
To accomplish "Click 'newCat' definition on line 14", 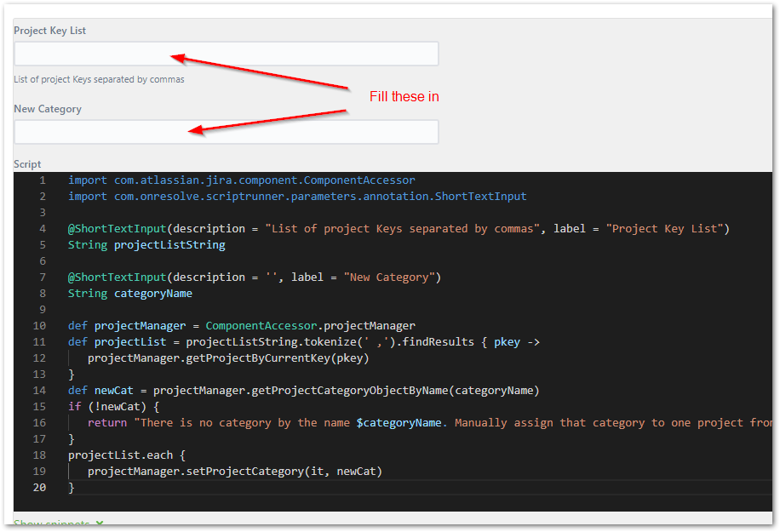I will pyautogui.click(x=114, y=391).
